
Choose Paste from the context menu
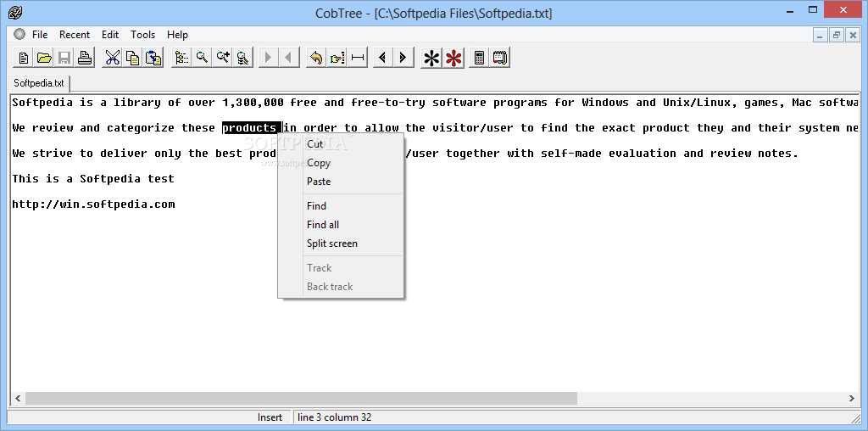[x=341, y=182]
